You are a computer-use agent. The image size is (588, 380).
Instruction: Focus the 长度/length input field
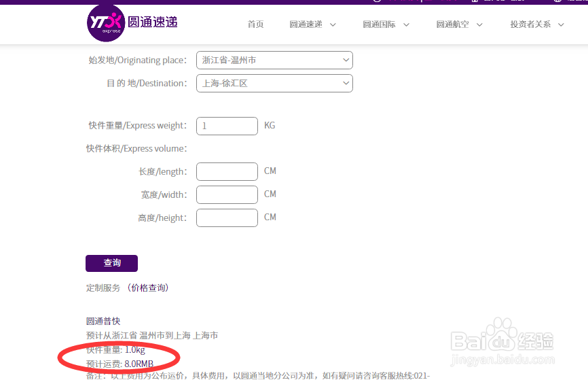tap(227, 171)
